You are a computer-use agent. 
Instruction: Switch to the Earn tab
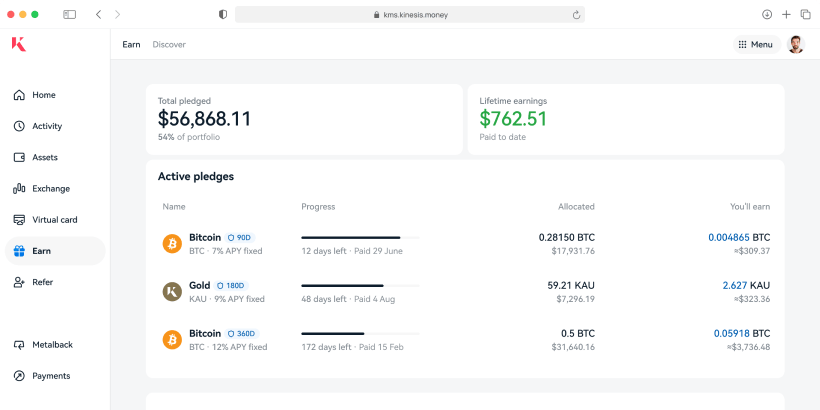tap(131, 44)
